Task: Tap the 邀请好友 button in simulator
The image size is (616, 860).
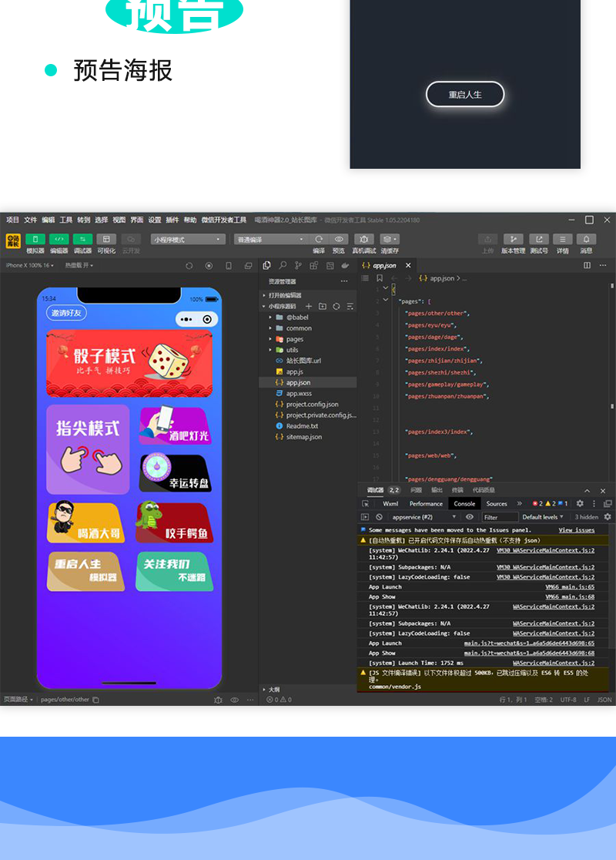Action: pyautogui.click(x=65, y=312)
